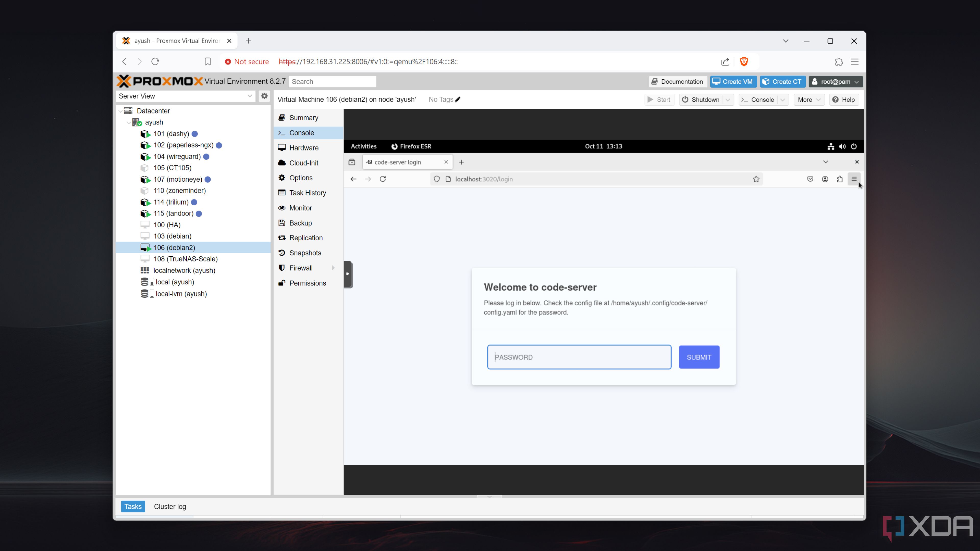
Task: Expand the More dropdown menu
Action: click(808, 99)
